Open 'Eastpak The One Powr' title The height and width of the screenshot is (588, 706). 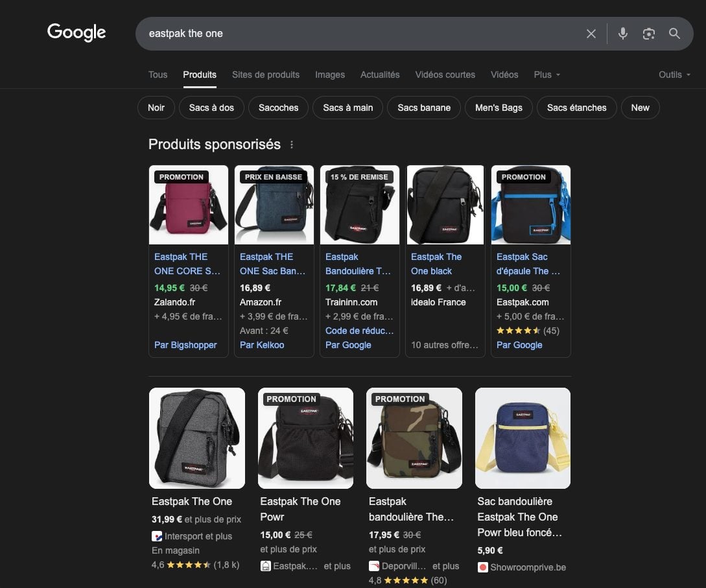point(300,509)
